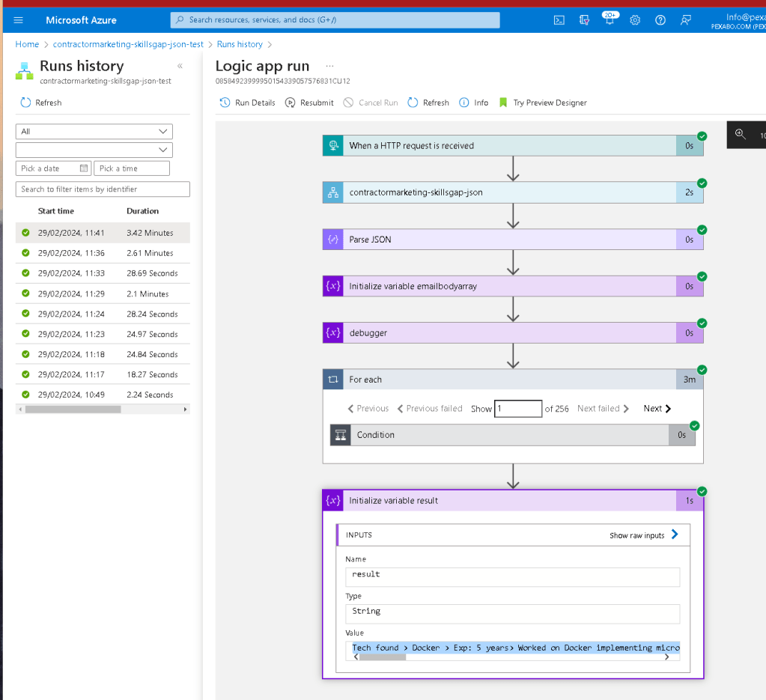Open the Logic app run ellipsis menu
The height and width of the screenshot is (700, 766).
329,66
